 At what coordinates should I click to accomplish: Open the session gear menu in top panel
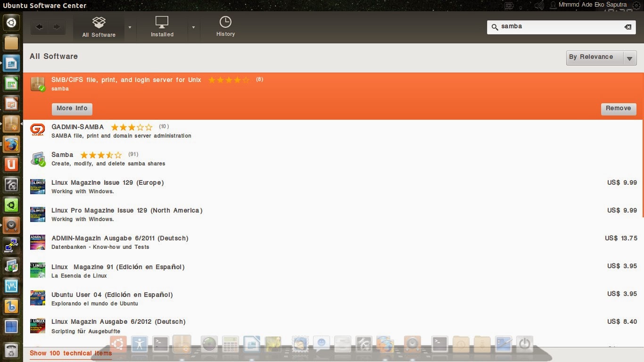pyautogui.click(x=637, y=5)
